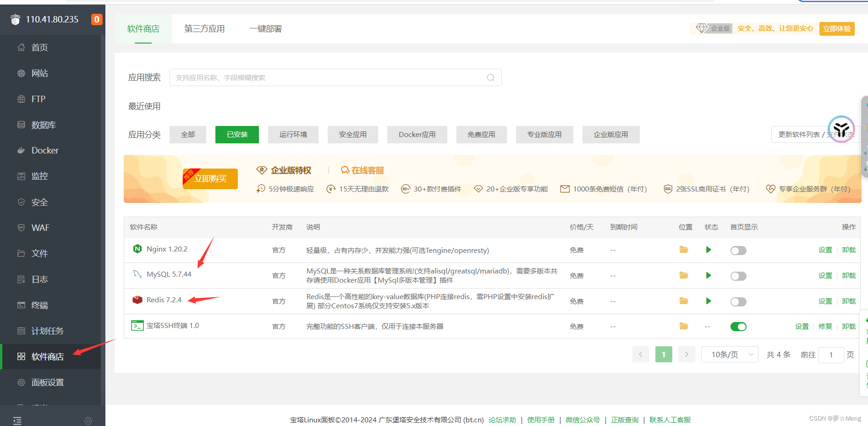Click 卸载 for MySQL
The width and height of the screenshot is (868, 426).
click(x=849, y=275)
